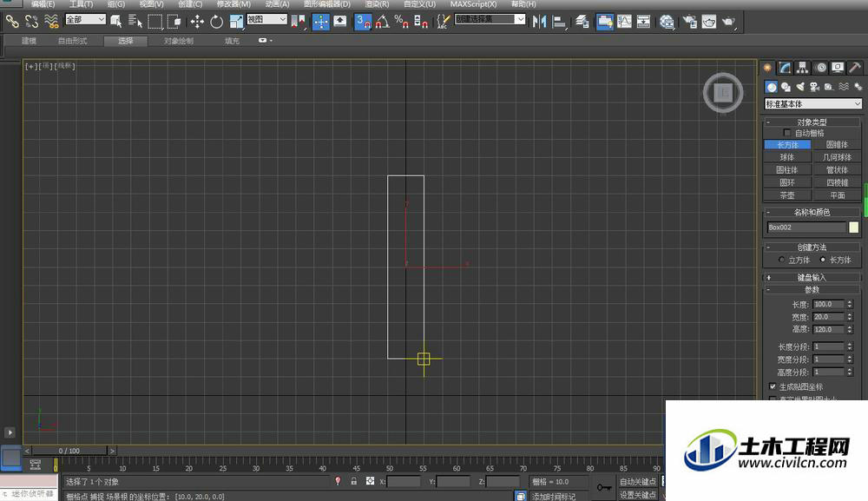Image resolution: width=868 pixels, height=501 pixels.
Task: Click the 茶壶 object button
Action: tap(787, 195)
